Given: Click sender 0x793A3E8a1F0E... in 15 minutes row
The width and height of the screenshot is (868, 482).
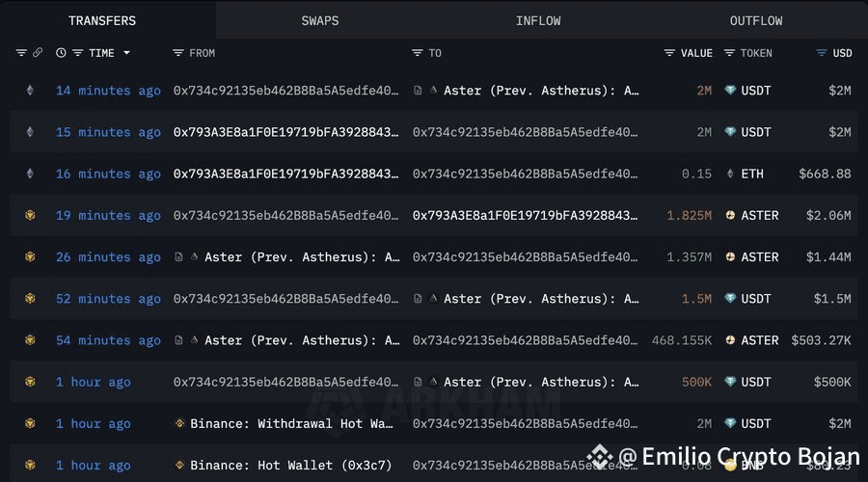Looking at the screenshot, I should (285, 132).
